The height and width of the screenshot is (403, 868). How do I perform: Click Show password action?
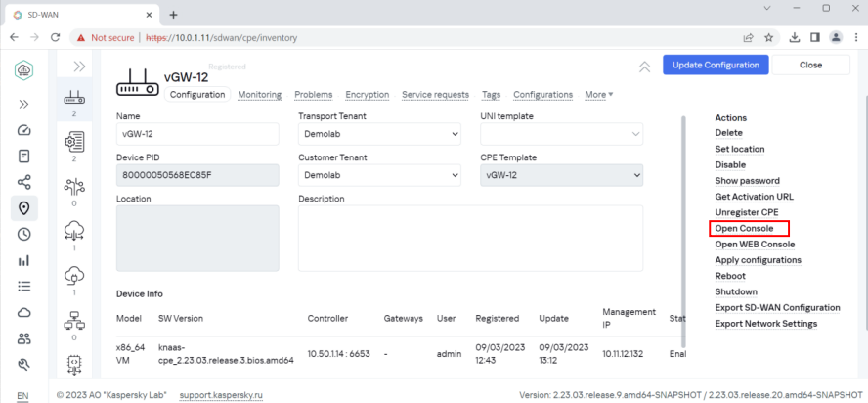click(x=748, y=181)
